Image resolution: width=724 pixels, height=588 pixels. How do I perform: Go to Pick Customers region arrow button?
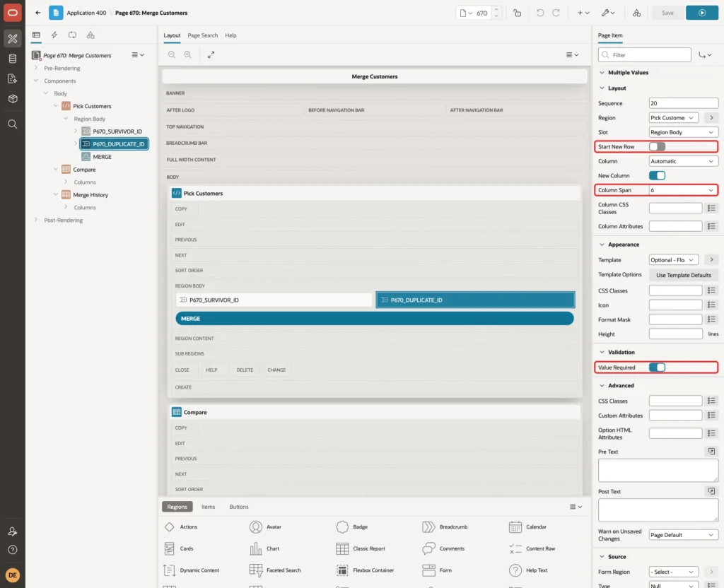click(x=711, y=118)
